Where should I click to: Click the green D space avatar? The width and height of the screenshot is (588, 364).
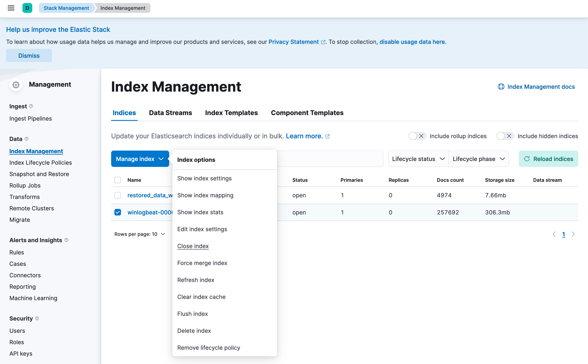(x=27, y=8)
